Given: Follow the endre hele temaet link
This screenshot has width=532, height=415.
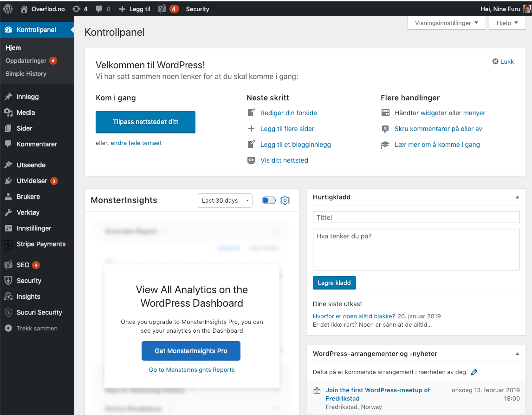Looking at the screenshot, I should pyautogui.click(x=136, y=143).
